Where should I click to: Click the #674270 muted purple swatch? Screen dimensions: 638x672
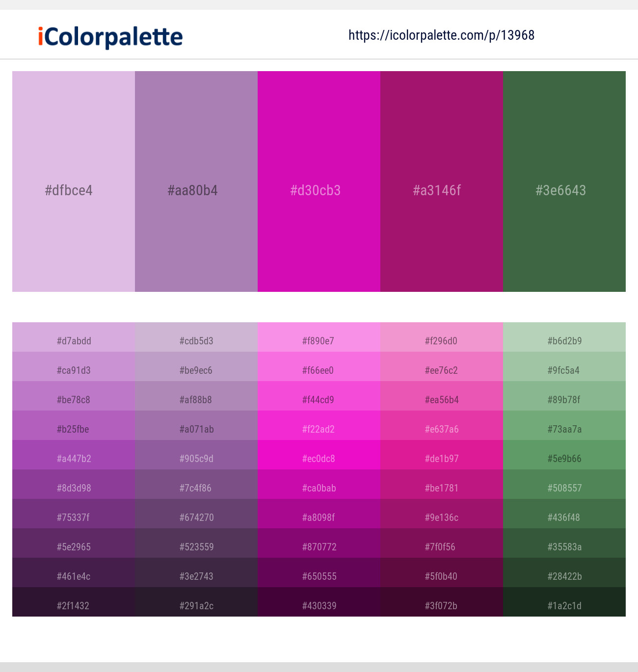pyautogui.click(x=196, y=517)
